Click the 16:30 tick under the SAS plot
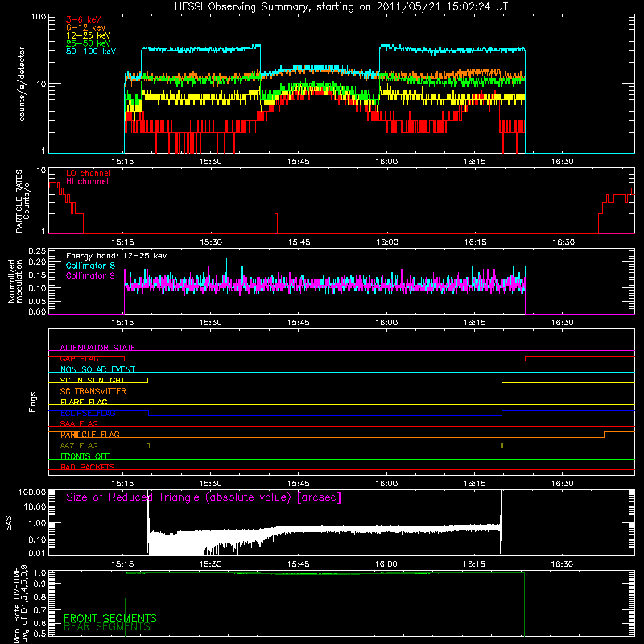This screenshot has height=644, width=644. coord(562,564)
